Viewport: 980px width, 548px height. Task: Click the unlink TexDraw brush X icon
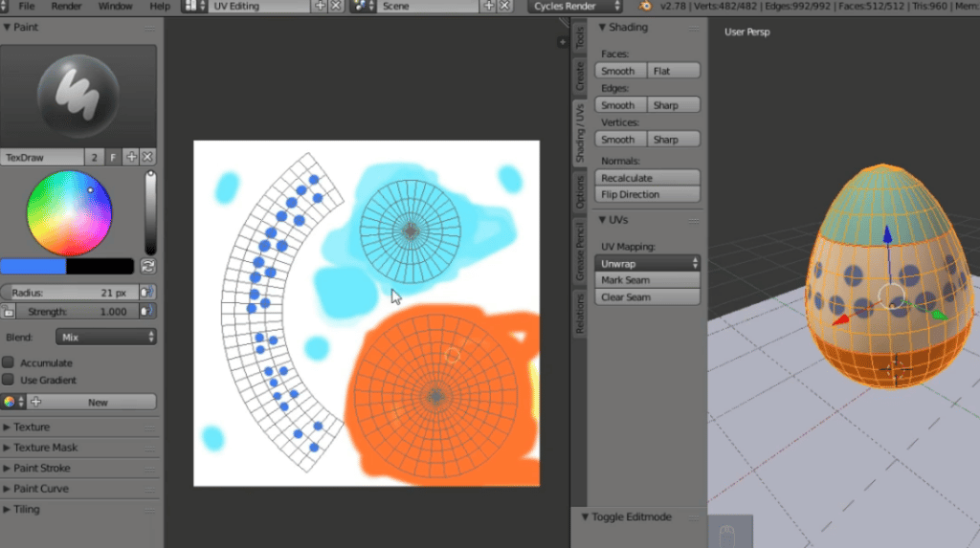coord(147,157)
